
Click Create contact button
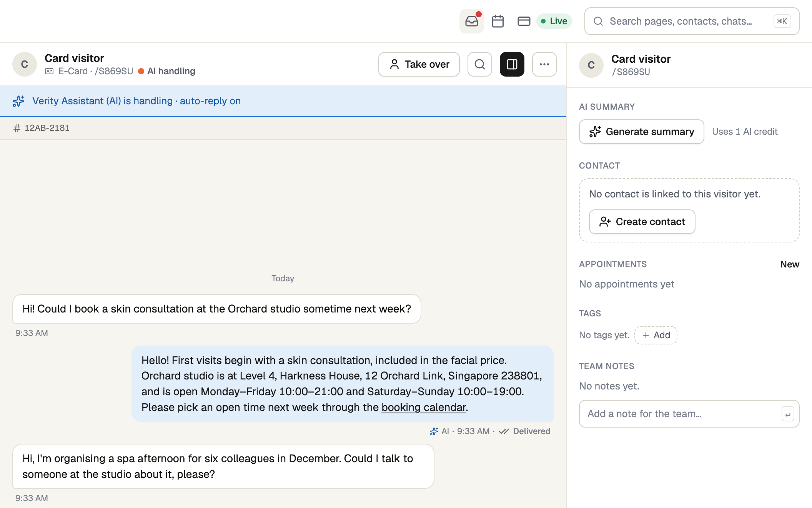[x=642, y=222]
